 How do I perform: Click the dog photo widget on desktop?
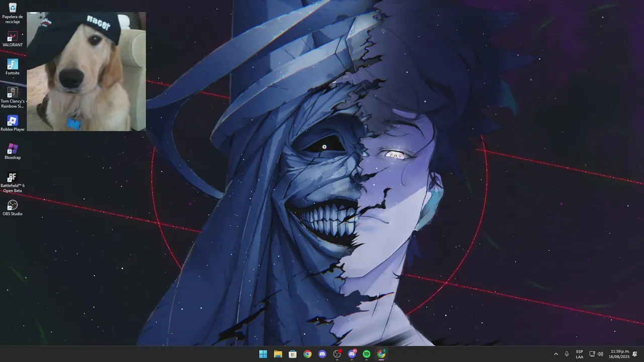pos(86,71)
